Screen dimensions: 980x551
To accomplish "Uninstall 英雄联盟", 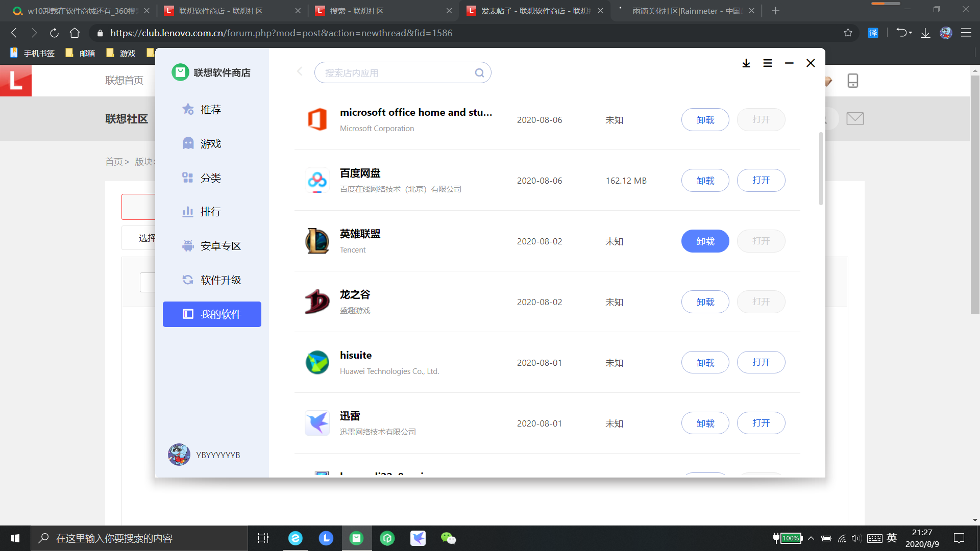I will (705, 241).
